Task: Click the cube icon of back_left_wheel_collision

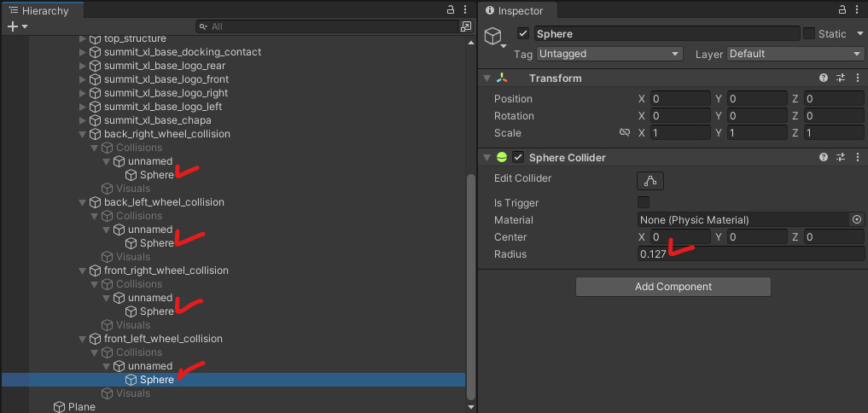Action: coord(96,202)
